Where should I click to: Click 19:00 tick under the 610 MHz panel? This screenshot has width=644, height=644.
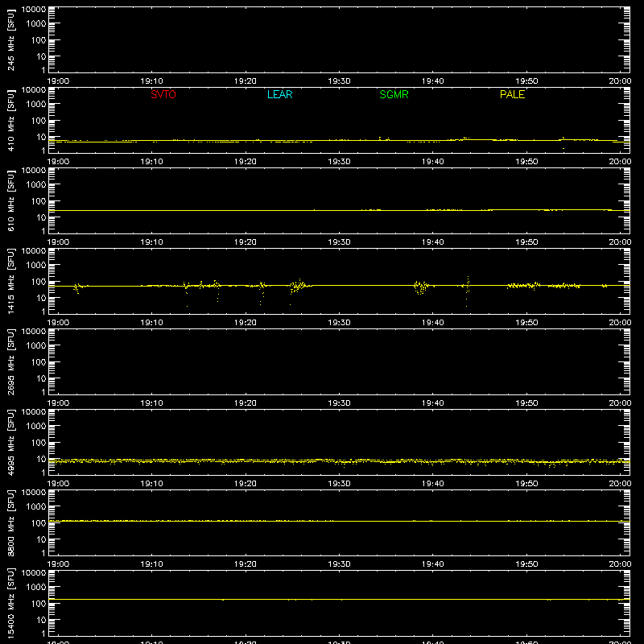[58, 242]
